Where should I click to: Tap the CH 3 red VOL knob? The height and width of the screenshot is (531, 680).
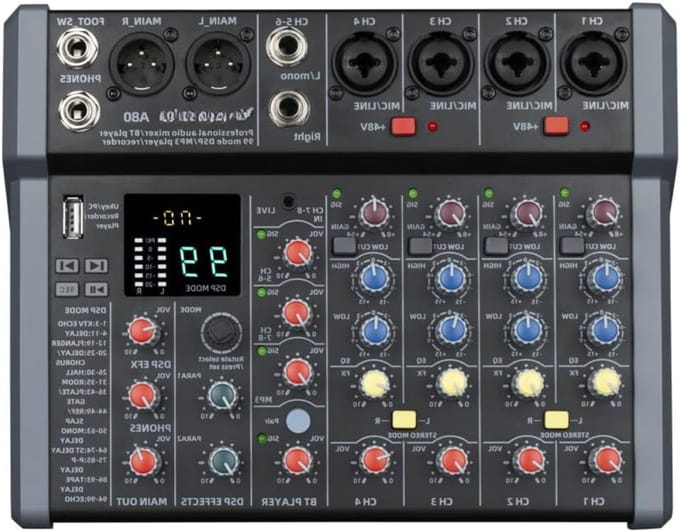point(453,461)
